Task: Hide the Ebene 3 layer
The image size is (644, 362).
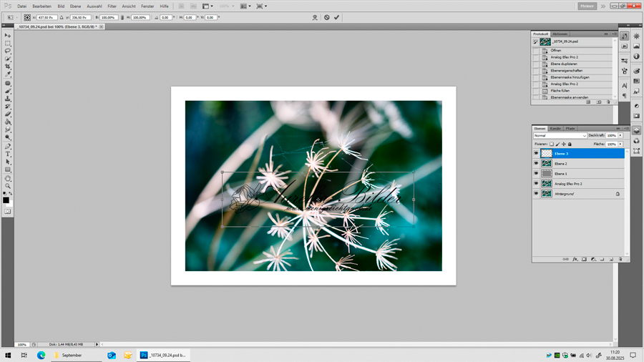Action: click(536, 153)
